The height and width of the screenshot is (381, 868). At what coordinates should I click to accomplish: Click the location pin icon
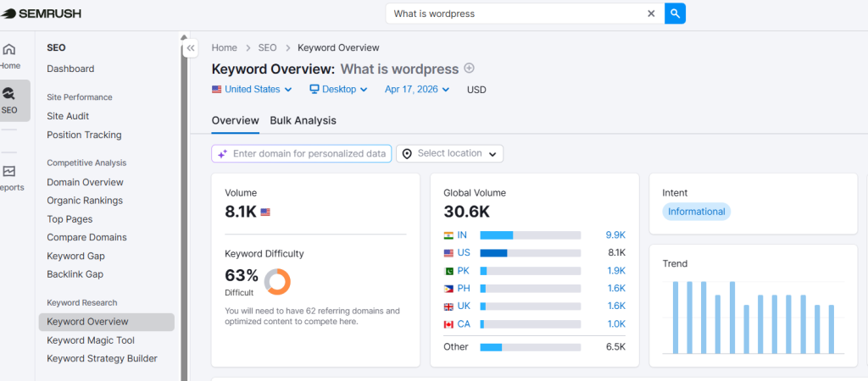[x=407, y=154]
